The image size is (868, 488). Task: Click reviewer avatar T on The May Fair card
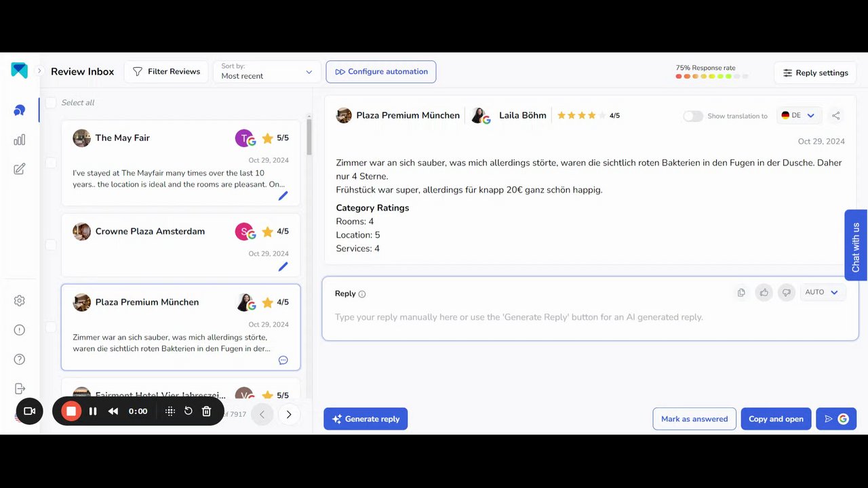point(245,138)
